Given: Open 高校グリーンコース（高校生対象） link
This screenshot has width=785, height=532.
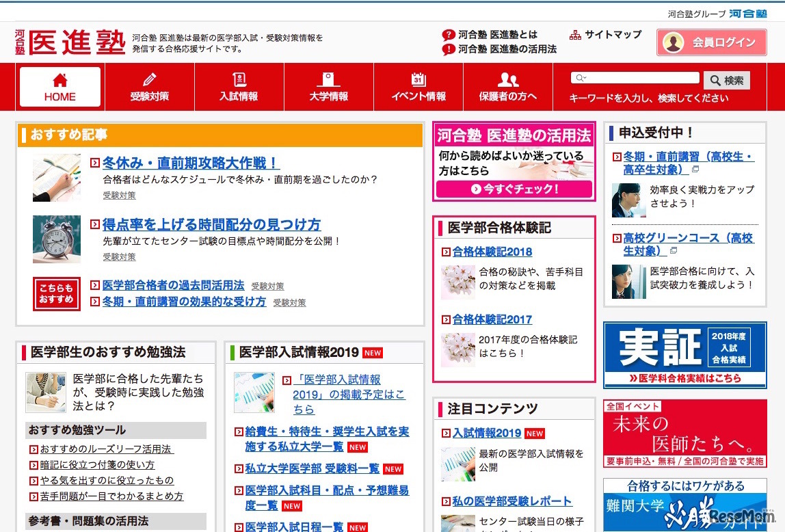Looking at the screenshot, I should [689, 244].
